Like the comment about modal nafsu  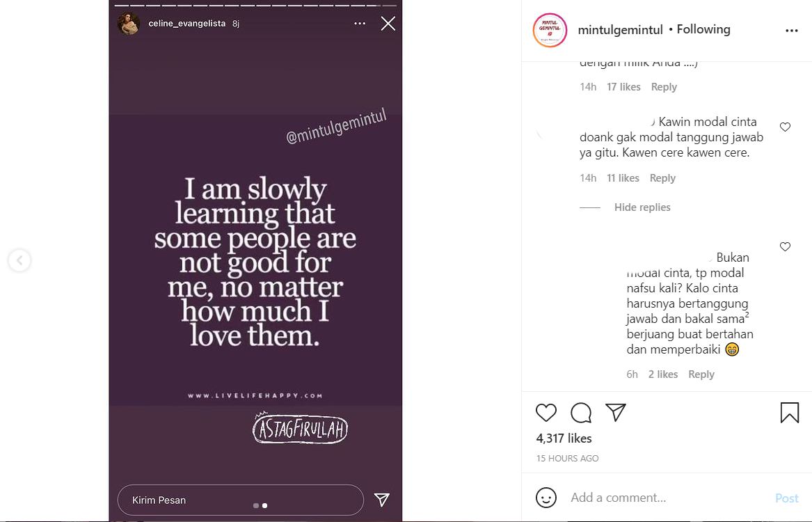(x=785, y=246)
